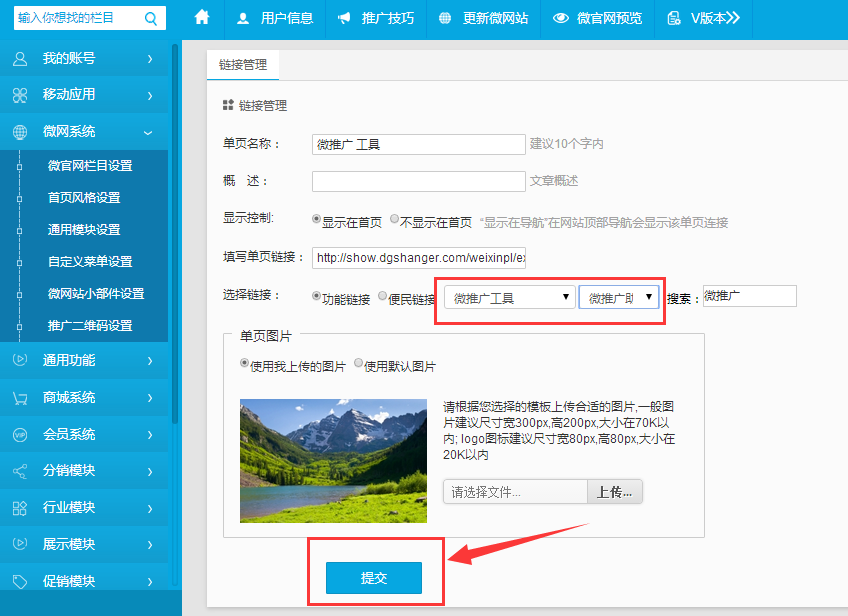Click the 移动应用 sidebar icon
Image resolution: width=848 pixels, height=616 pixels.
(20, 95)
